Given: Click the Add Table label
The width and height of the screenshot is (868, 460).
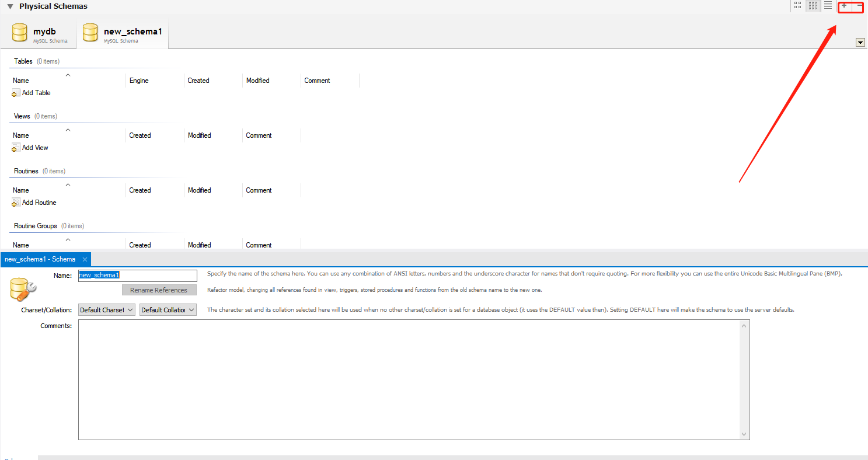Looking at the screenshot, I should pos(36,93).
